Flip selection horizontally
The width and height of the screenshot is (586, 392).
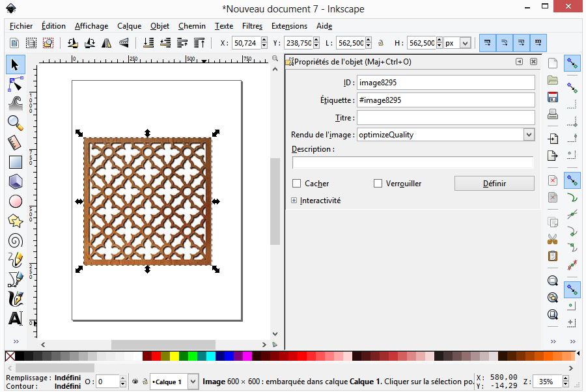pyautogui.click(x=107, y=43)
